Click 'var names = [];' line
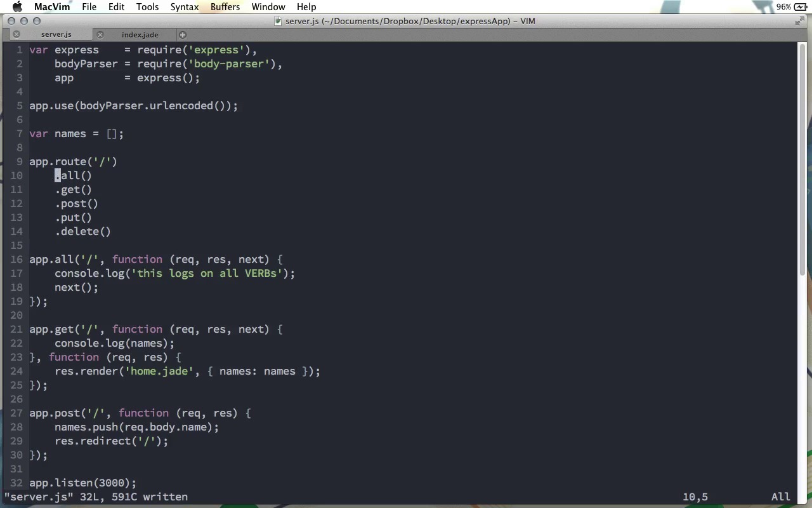812x508 pixels. tap(77, 133)
